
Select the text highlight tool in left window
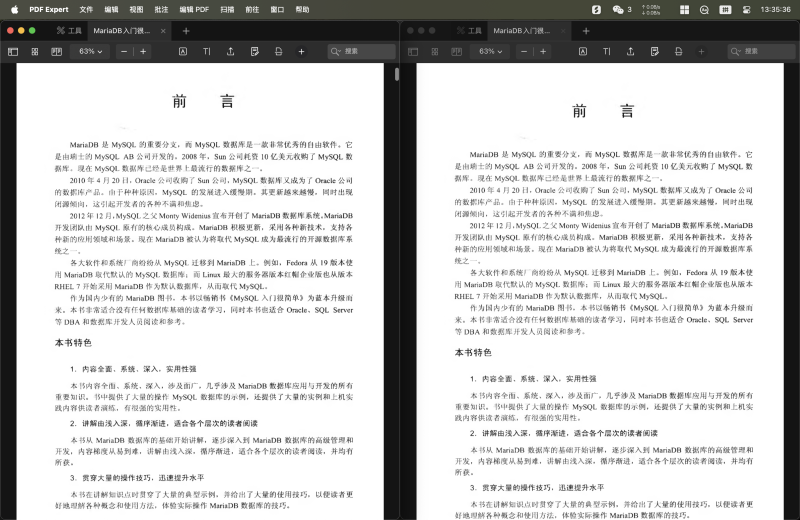(183, 51)
